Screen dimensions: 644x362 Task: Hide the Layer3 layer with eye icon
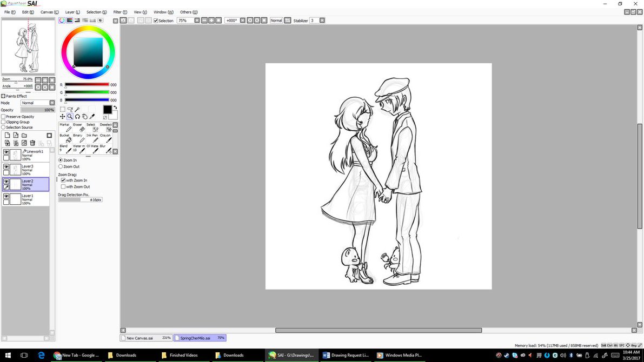[6, 167]
